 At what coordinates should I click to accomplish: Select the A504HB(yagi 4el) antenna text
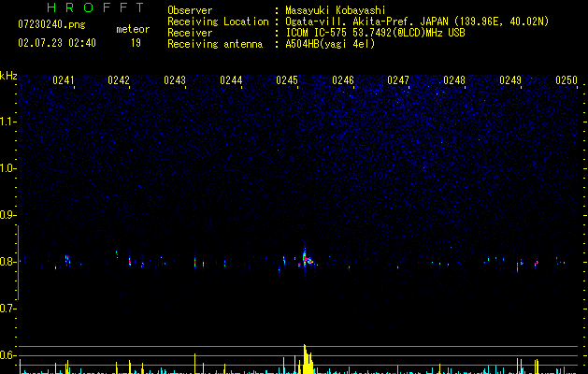coord(330,44)
